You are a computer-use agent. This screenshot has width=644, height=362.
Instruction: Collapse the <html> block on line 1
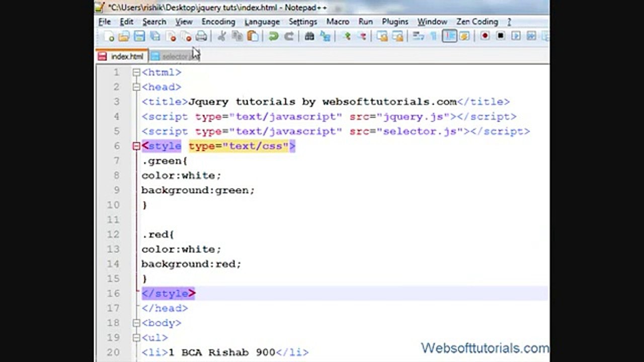click(x=136, y=72)
